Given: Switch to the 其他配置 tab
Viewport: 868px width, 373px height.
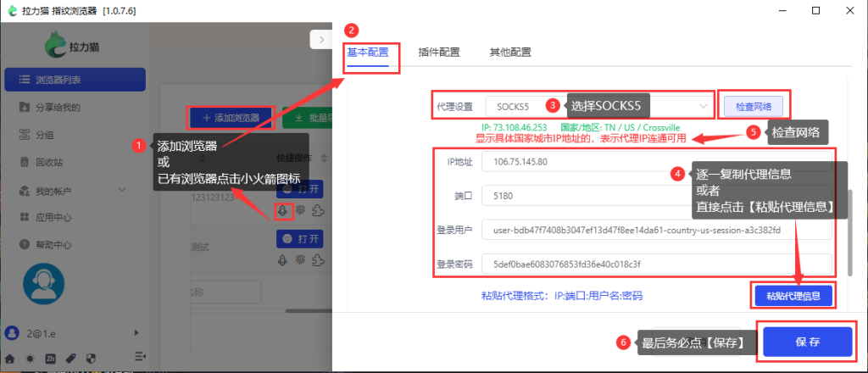Looking at the screenshot, I should [x=510, y=53].
